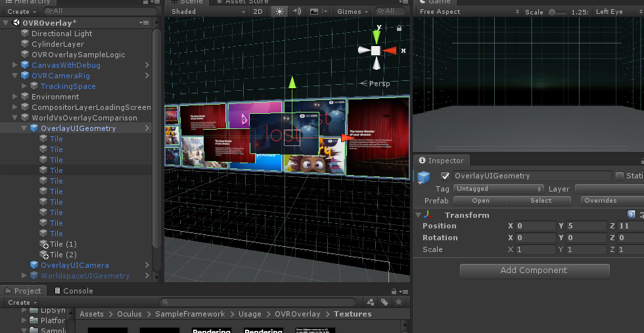Enable the Static checkbox in Inspector
Image resolution: width=644 pixels, height=333 pixels.
[x=619, y=176]
